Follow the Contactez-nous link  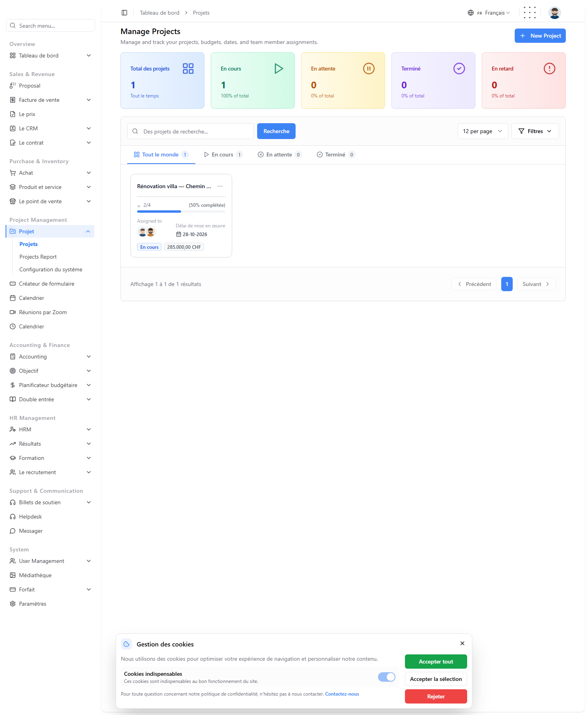342,694
